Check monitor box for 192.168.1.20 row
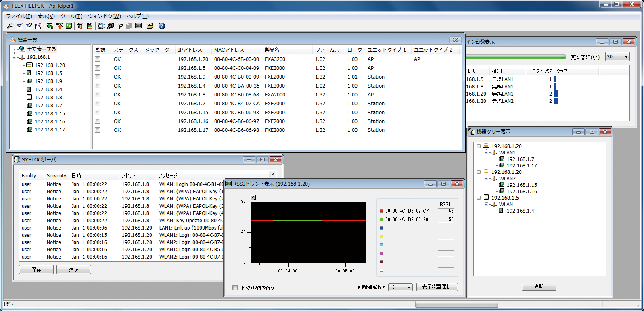 (97, 59)
